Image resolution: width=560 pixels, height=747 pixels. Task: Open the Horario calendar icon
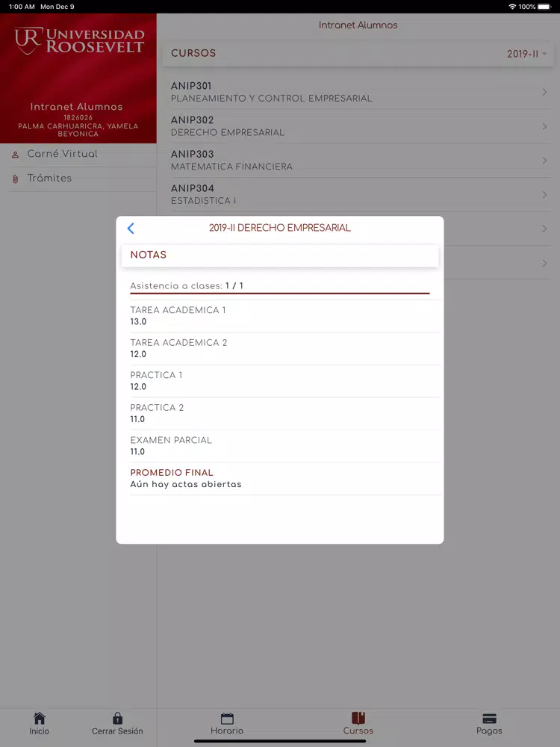(227, 718)
